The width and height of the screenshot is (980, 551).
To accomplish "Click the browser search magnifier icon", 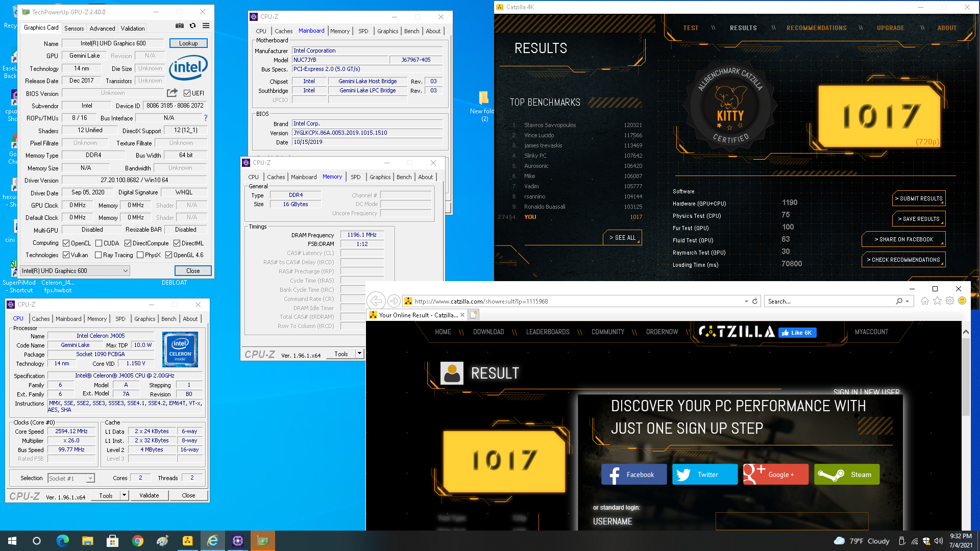I will [899, 301].
